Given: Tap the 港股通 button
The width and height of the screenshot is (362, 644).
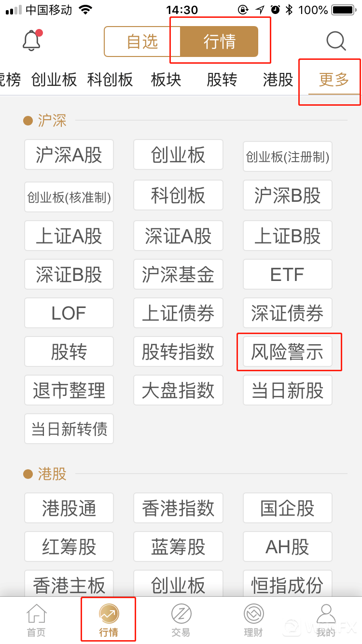Looking at the screenshot, I should point(69,508).
